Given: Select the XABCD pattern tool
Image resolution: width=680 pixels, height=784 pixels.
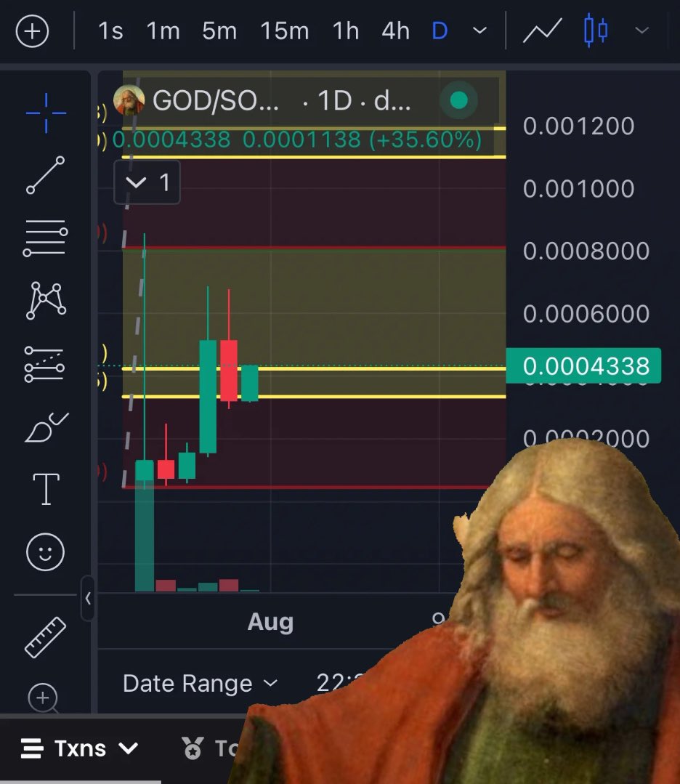Looking at the screenshot, I should tap(45, 298).
